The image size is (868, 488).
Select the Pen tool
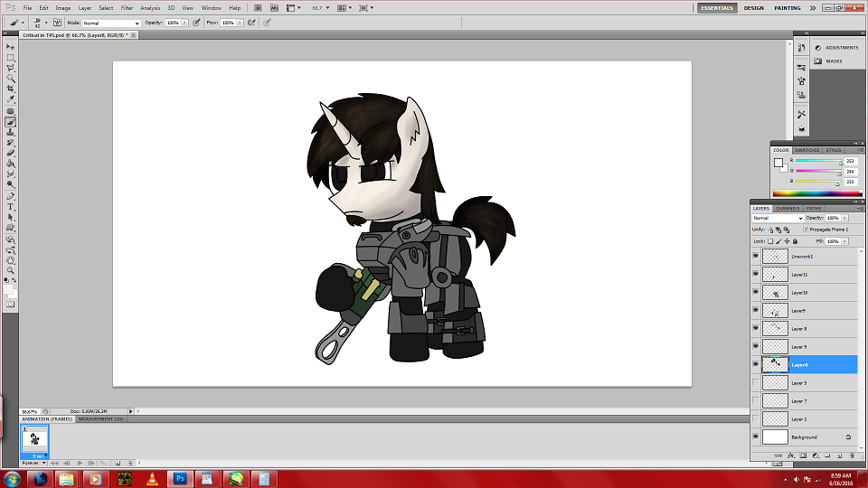point(11,197)
